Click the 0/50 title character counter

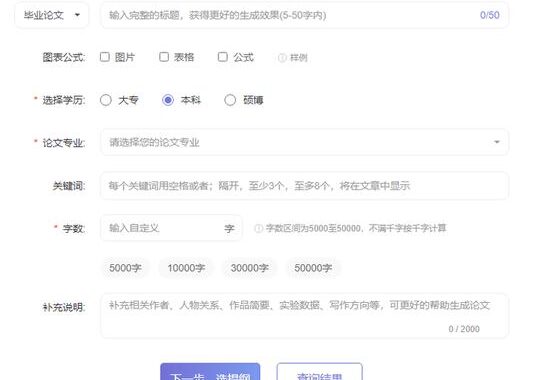coord(490,15)
